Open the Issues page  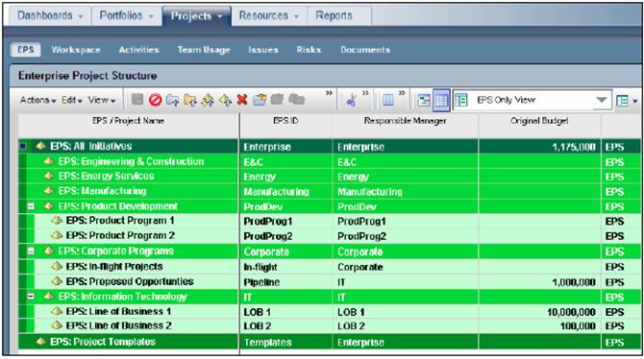pyautogui.click(x=263, y=50)
